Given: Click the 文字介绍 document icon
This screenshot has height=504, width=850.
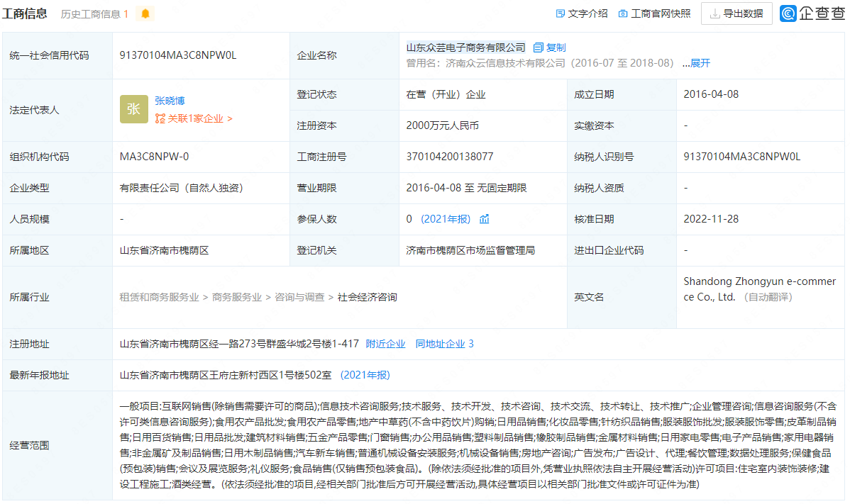Looking at the screenshot, I should point(560,13).
